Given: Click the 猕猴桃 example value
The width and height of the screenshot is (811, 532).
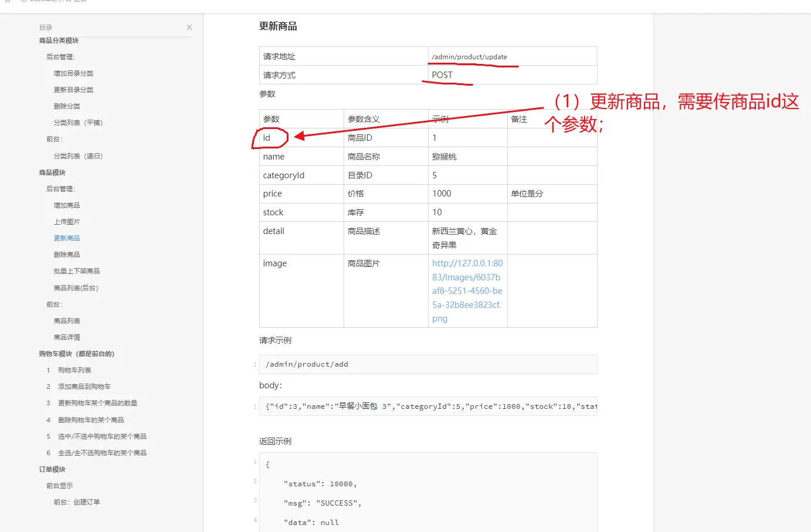Looking at the screenshot, I should [444, 157].
